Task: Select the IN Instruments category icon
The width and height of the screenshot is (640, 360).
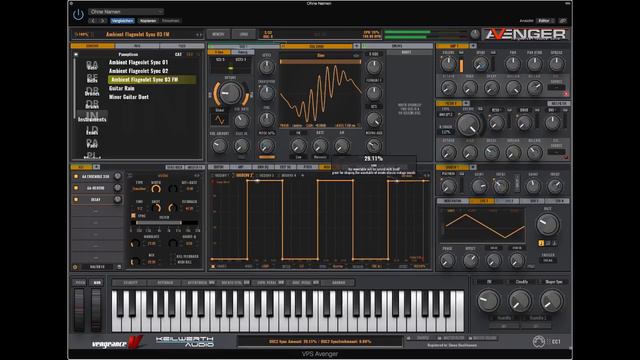Action: point(92,117)
